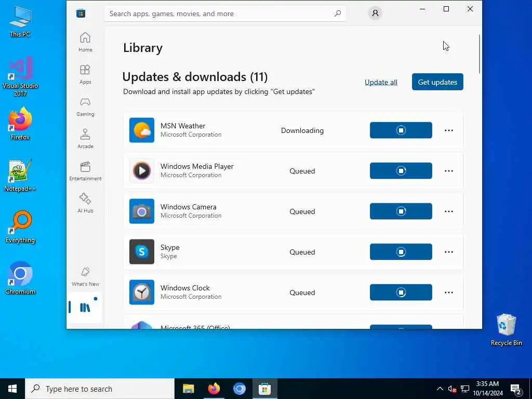Select the This PC desktop icon
Screen dimensions: 532x399
tap(20, 22)
